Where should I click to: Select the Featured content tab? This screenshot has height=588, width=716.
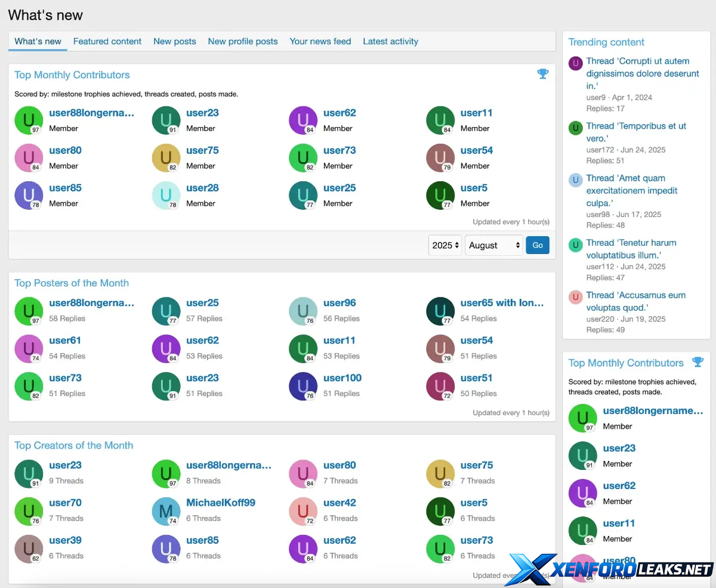[x=107, y=41]
